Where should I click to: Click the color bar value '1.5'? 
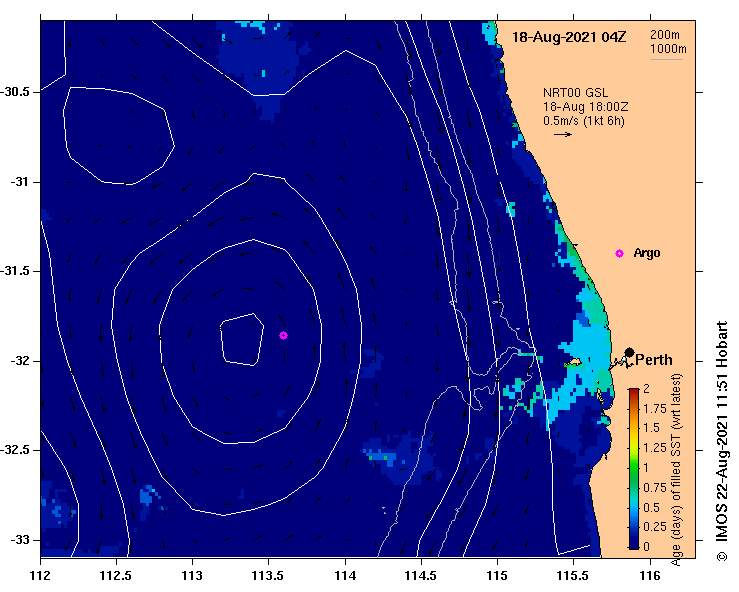tap(651, 428)
